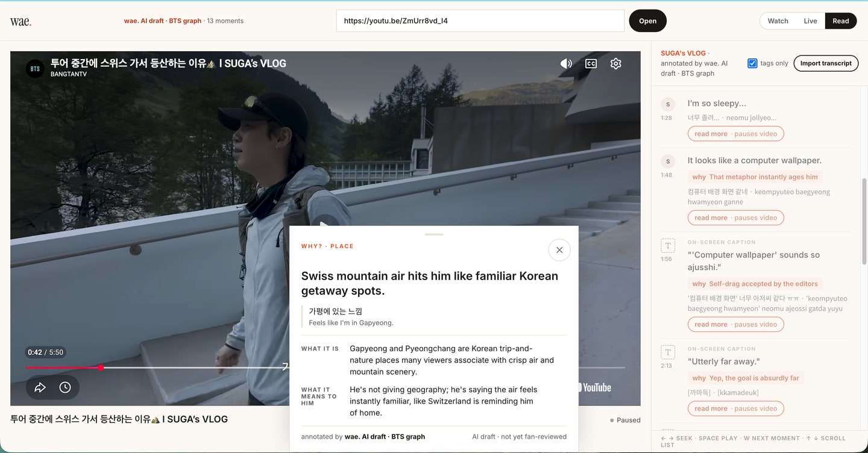Click 'read more' under the ajusshi caption
This screenshot has height=453, width=868.
pos(735,324)
